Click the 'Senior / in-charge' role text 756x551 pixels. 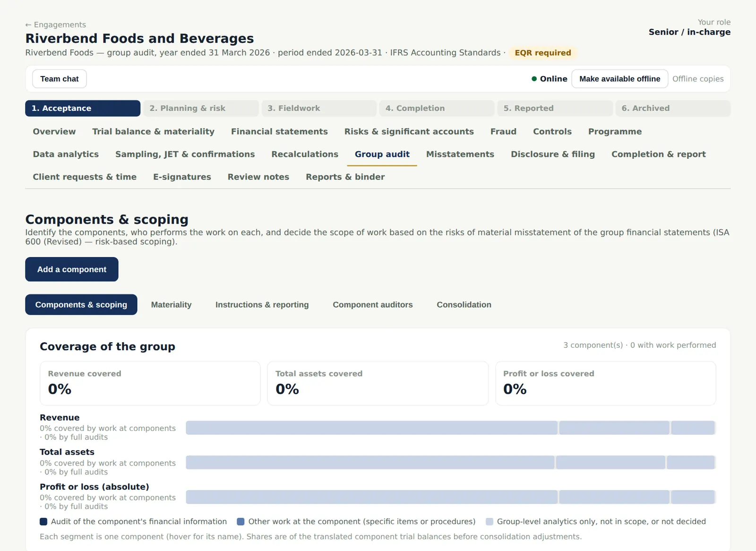[689, 32]
